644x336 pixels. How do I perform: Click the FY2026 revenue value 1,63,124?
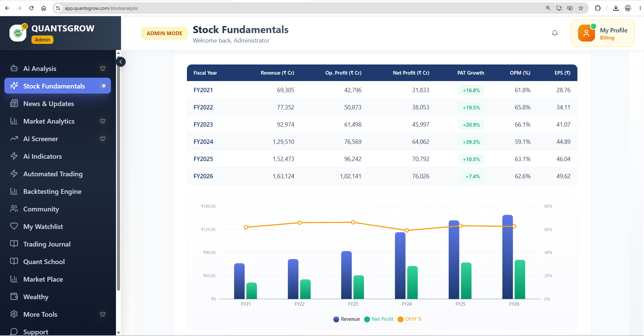pos(283,176)
